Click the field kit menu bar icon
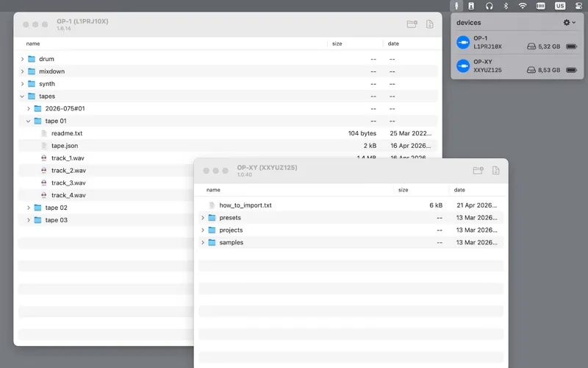 pyautogui.click(x=456, y=6)
